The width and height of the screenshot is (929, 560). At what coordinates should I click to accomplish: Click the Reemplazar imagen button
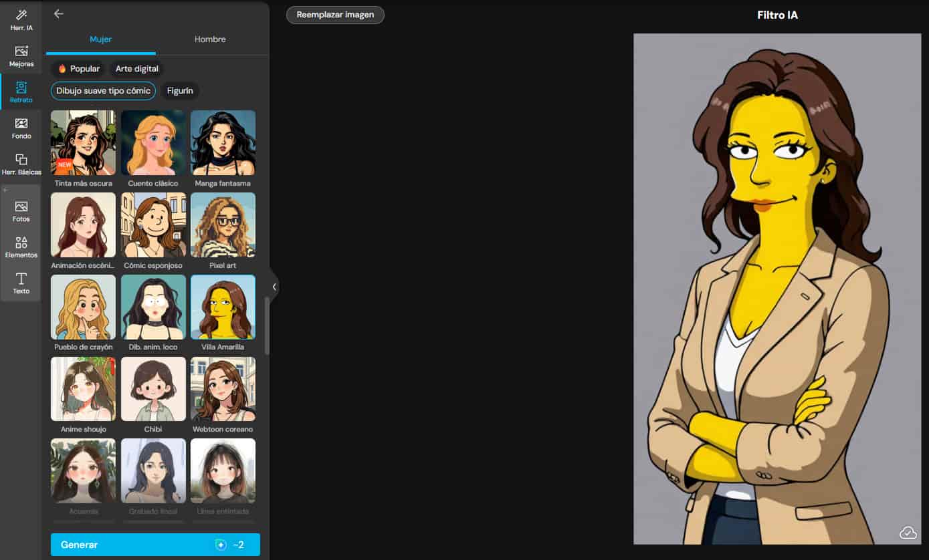[x=335, y=15]
